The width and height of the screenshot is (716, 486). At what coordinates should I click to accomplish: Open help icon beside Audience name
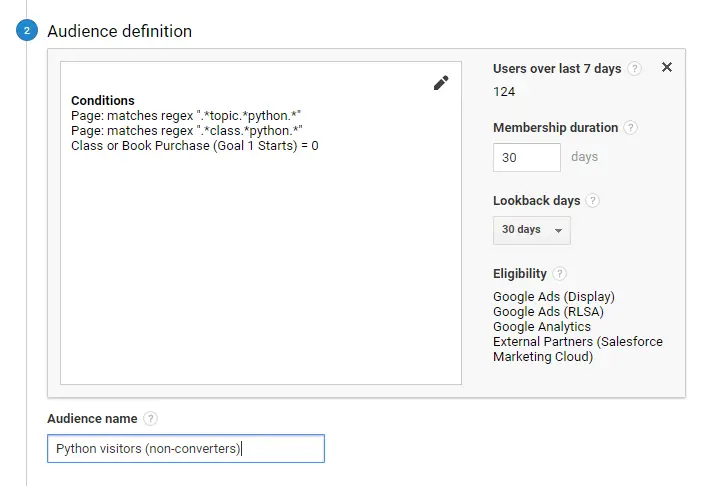tap(150, 418)
